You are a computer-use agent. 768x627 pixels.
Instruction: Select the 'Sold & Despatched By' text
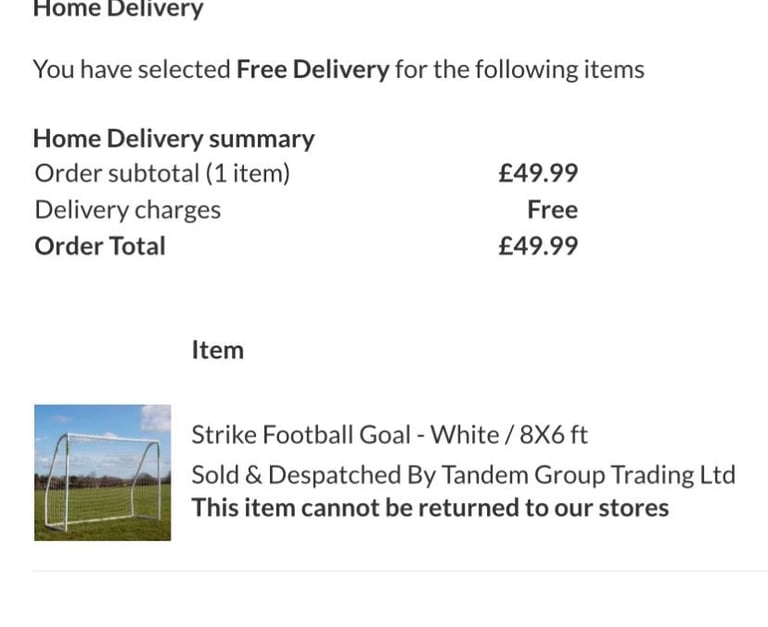[313, 475]
